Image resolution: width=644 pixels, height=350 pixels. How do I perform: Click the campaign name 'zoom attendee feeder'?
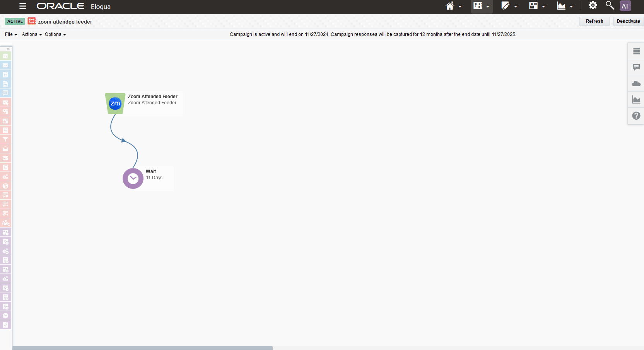65,22
